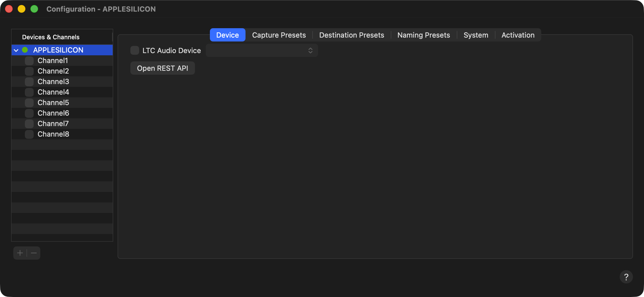Click the Open REST API button

tap(162, 68)
